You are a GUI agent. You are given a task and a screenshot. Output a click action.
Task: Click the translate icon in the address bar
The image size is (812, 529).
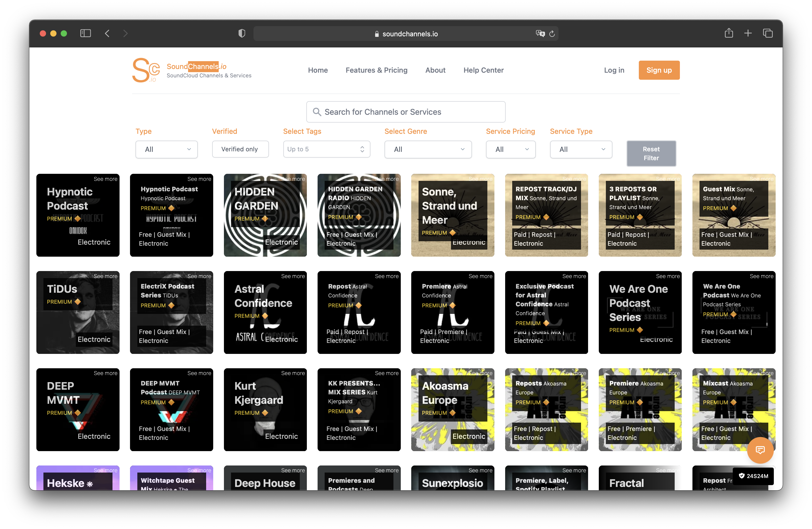coord(540,33)
